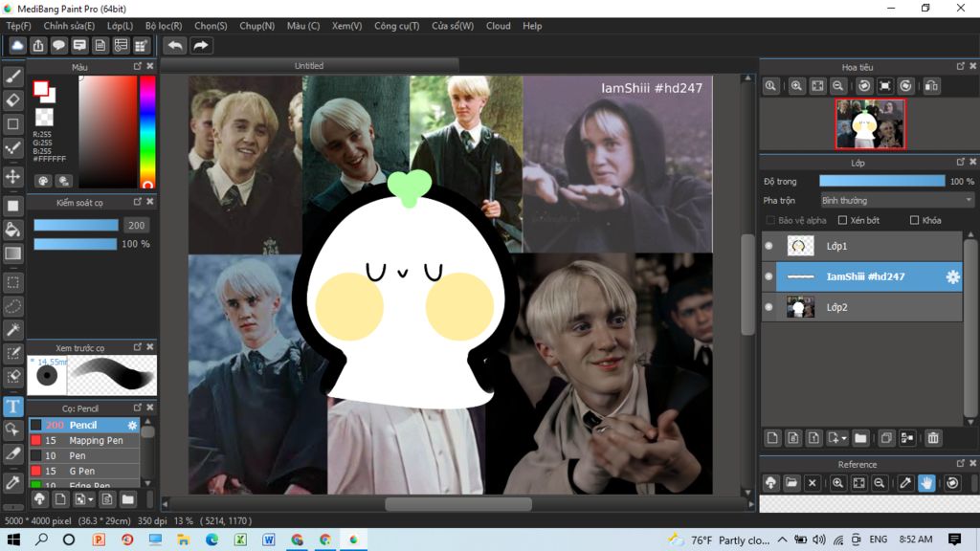The width and height of the screenshot is (980, 551).
Task: Show hidden system tray icons
Action: coord(783,540)
